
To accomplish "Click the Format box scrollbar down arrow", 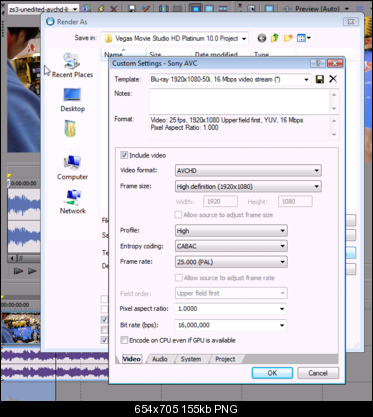I will coord(334,135).
